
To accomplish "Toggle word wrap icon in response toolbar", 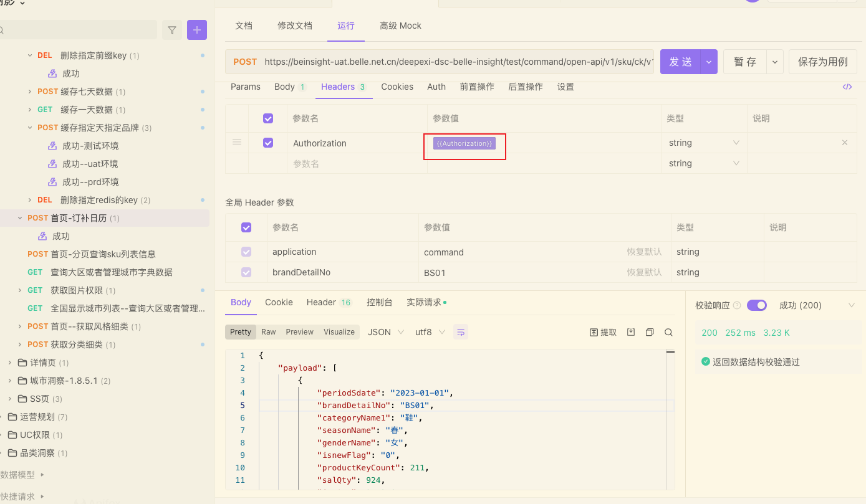I will [x=461, y=332].
